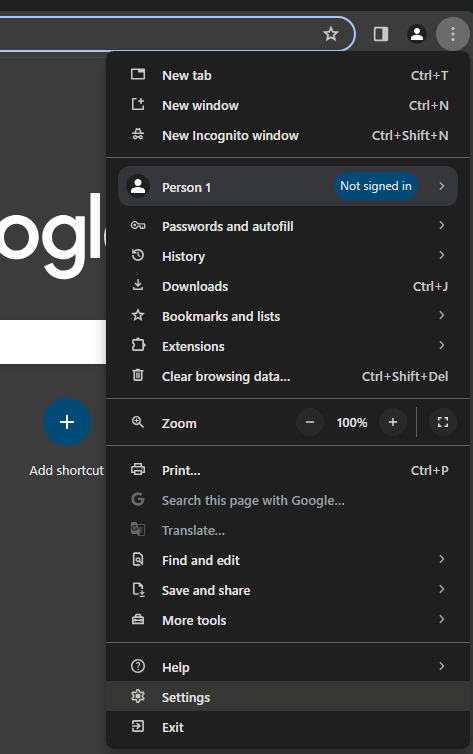Screen dimensions: 473x754
Task: Select New tab menu entry
Action: point(288,75)
